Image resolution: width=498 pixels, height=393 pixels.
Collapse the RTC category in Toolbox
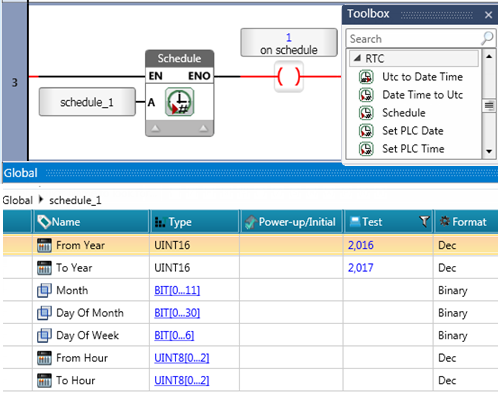tap(357, 58)
